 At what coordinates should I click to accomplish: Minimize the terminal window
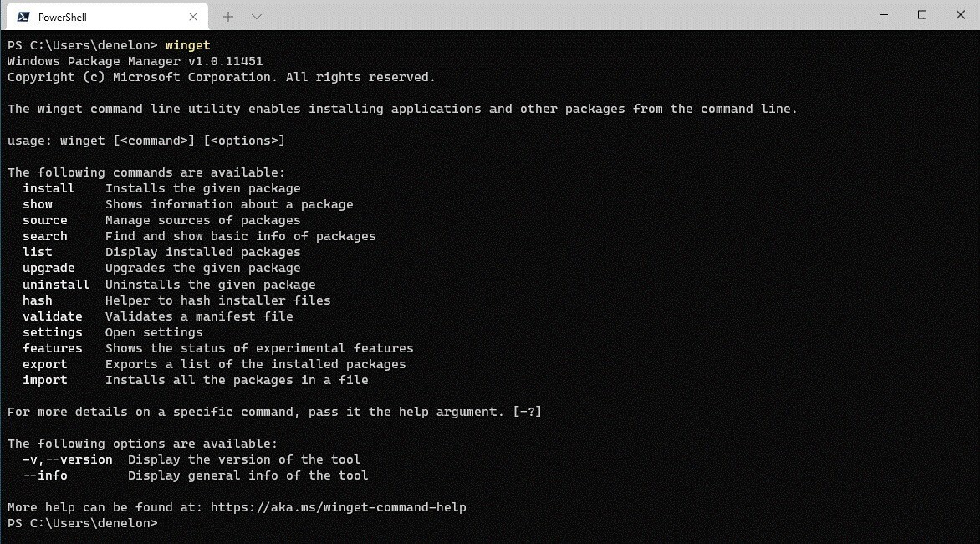pos(884,15)
